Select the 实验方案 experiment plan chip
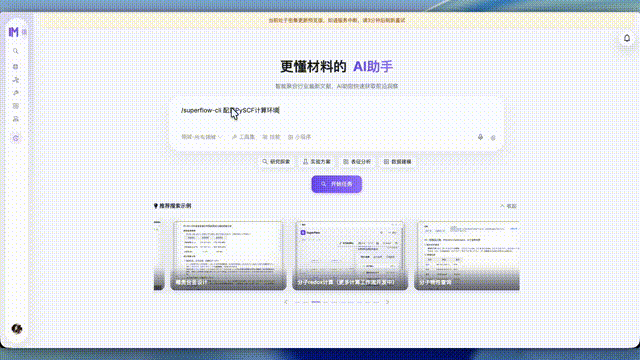 (317, 162)
